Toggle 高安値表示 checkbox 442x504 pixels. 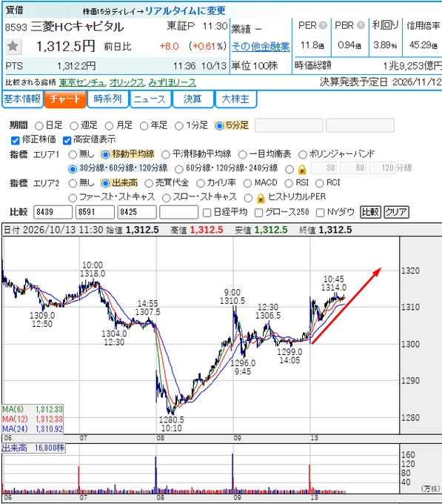coord(67,140)
